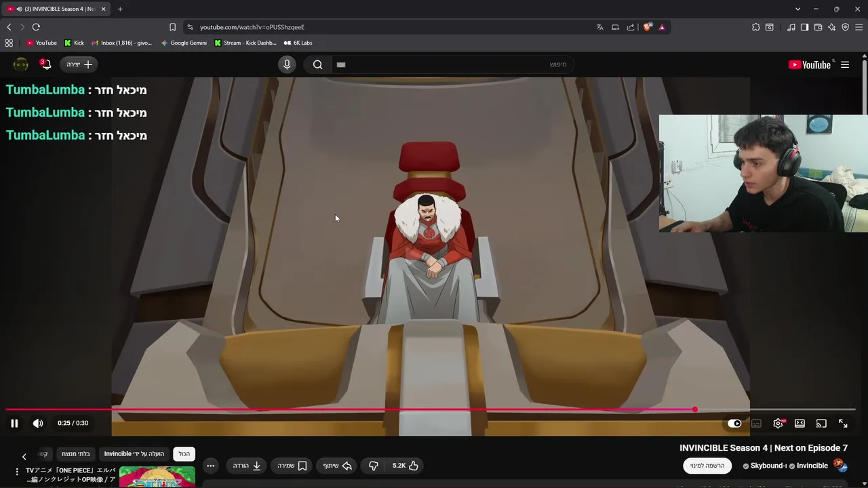This screenshot has width=868, height=488.
Task: Open YouTube account avatar menu
Action: 21,64
